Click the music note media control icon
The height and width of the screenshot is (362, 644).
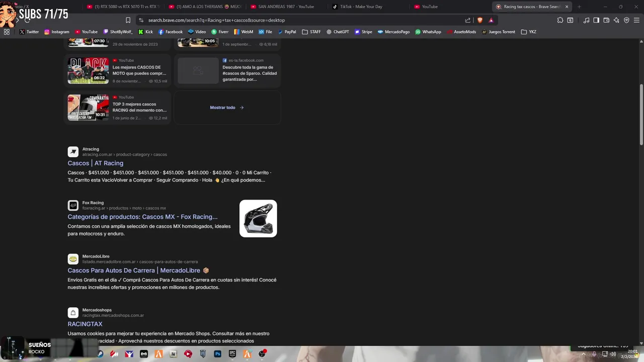[x=586, y=20]
